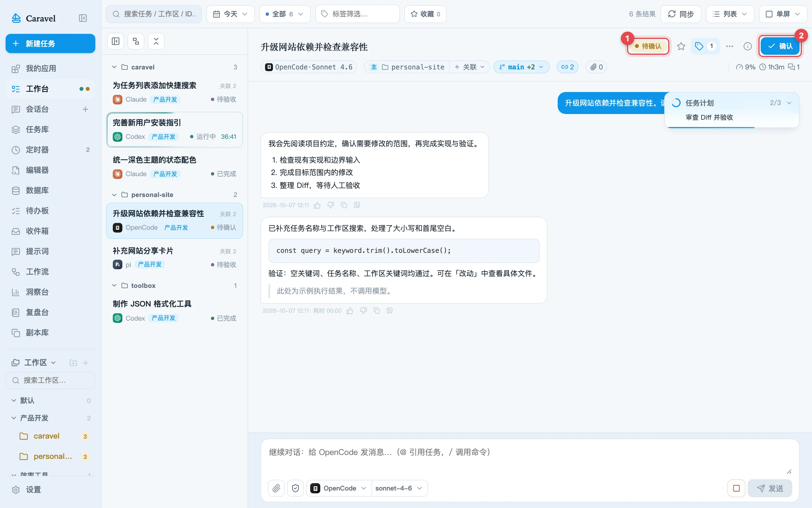Viewport: 812px width, 508px height.
Task: Click the task list panel toggle icon
Action: [x=115, y=41]
